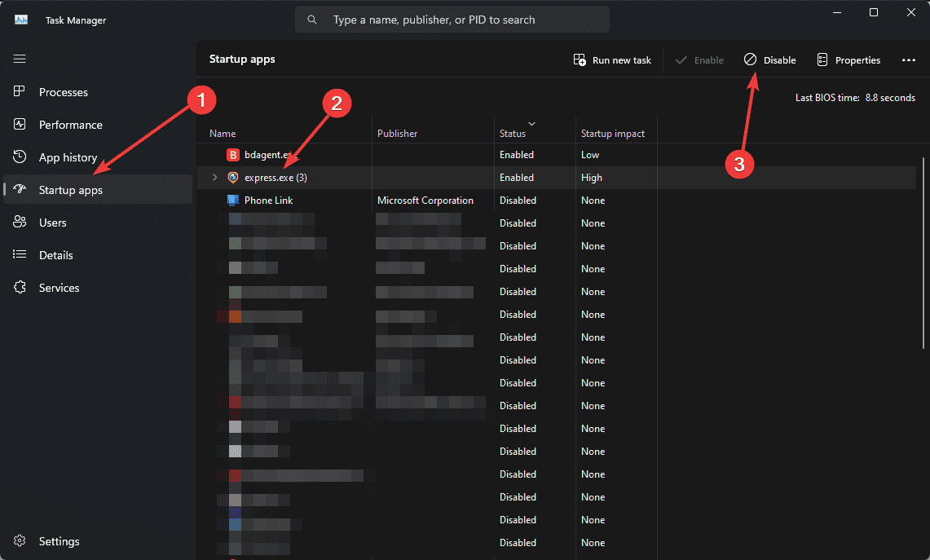Screen dimensions: 930x560
Task: Click the Settings gear icon
Action: pyautogui.click(x=20, y=541)
